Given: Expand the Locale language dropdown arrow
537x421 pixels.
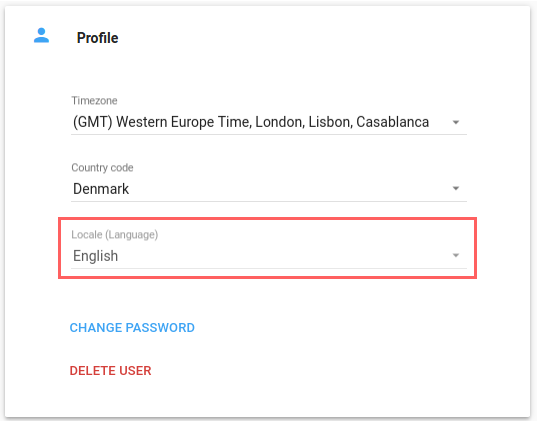Looking at the screenshot, I should 455,255.
